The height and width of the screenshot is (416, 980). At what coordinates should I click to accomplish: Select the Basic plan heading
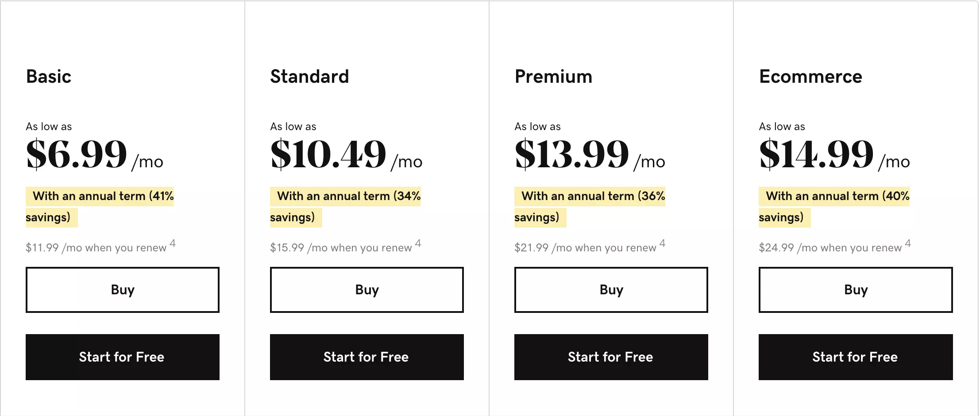pyautogui.click(x=49, y=77)
